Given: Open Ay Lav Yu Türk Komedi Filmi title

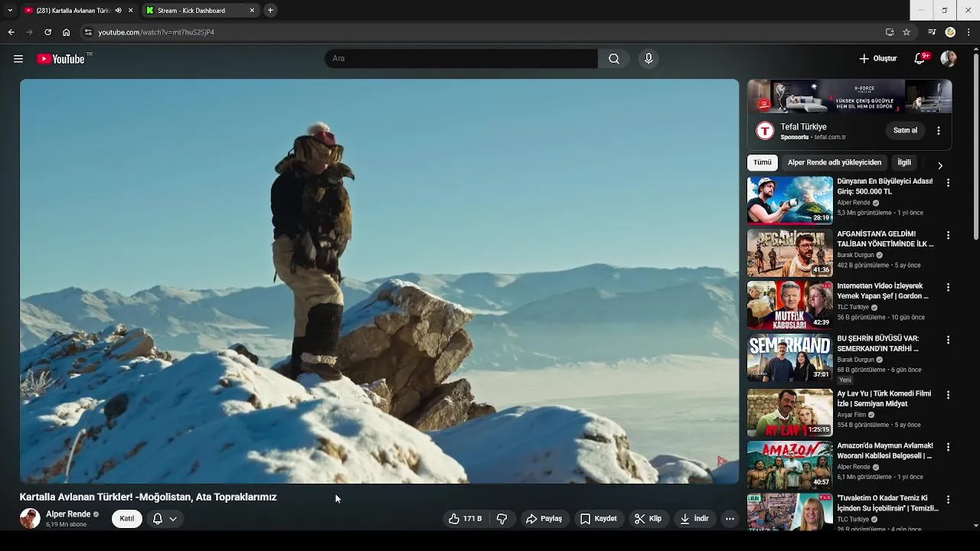Looking at the screenshot, I should pos(884,399).
